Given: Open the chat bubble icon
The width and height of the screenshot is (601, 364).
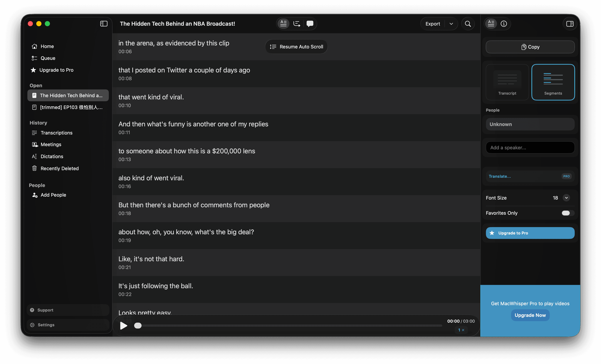Looking at the screenshot, I should (310, 24).
